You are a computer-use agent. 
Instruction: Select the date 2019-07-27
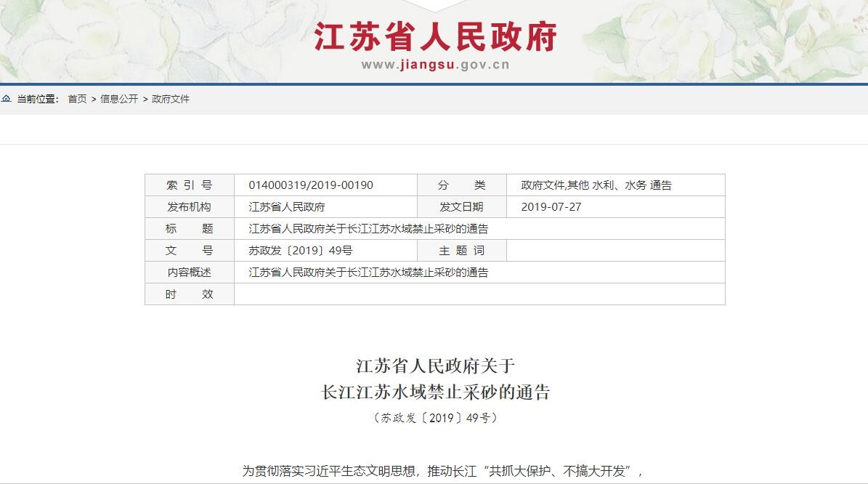(551, 207)
